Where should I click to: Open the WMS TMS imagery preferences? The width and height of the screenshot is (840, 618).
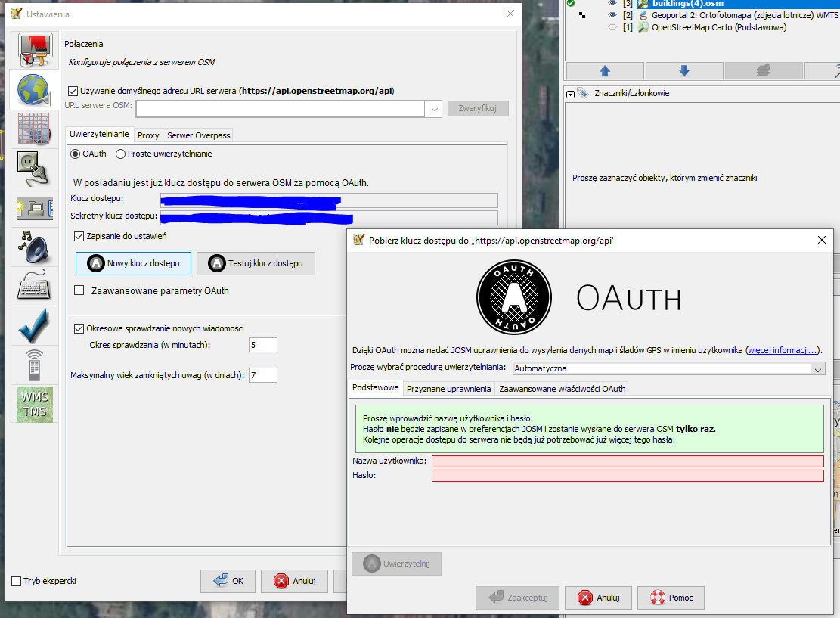click(34, 404)
